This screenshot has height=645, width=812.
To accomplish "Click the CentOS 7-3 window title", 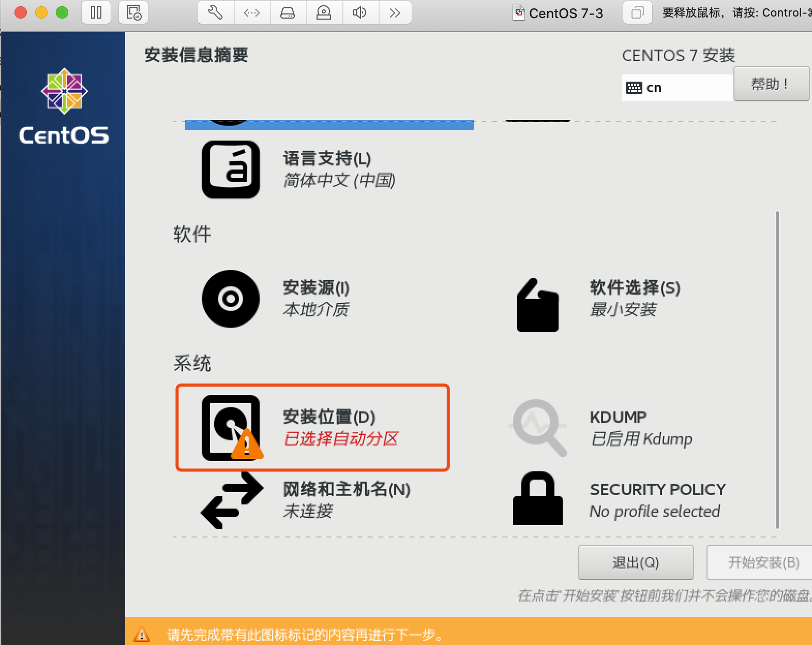I will 566,13.
